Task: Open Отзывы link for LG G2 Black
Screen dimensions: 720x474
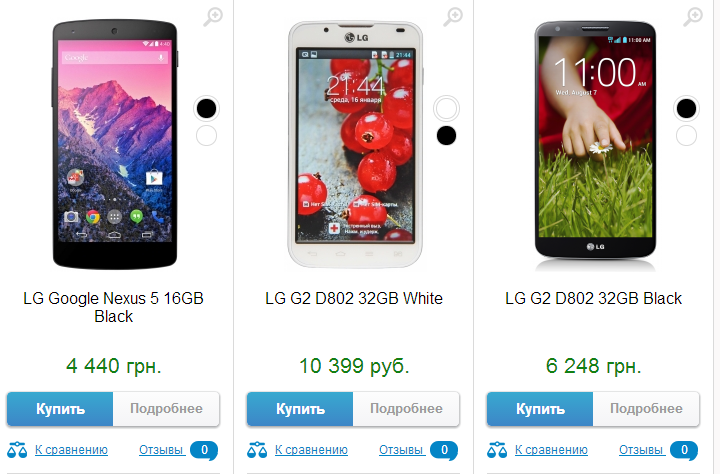Action: point(641,450)
